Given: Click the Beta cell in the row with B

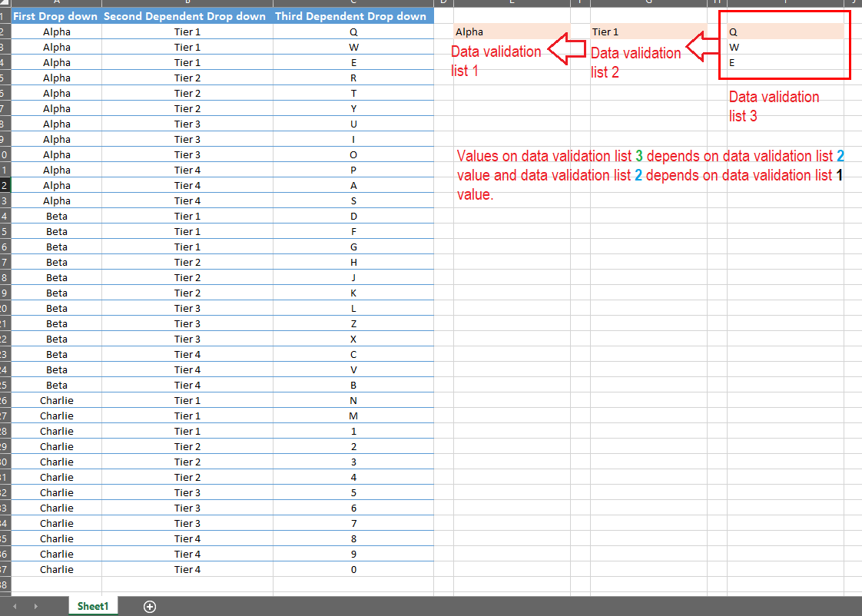Looking at the screenshot, I should point(56,386).
